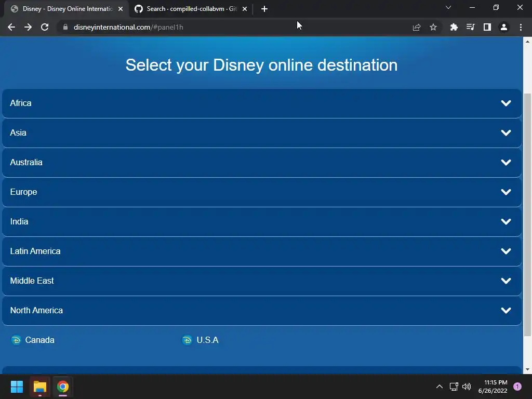This screenshot has width=532, height=399.
Task: Open Chrome profile avatar
Action: pyautogui.click(x=504, y=27)
